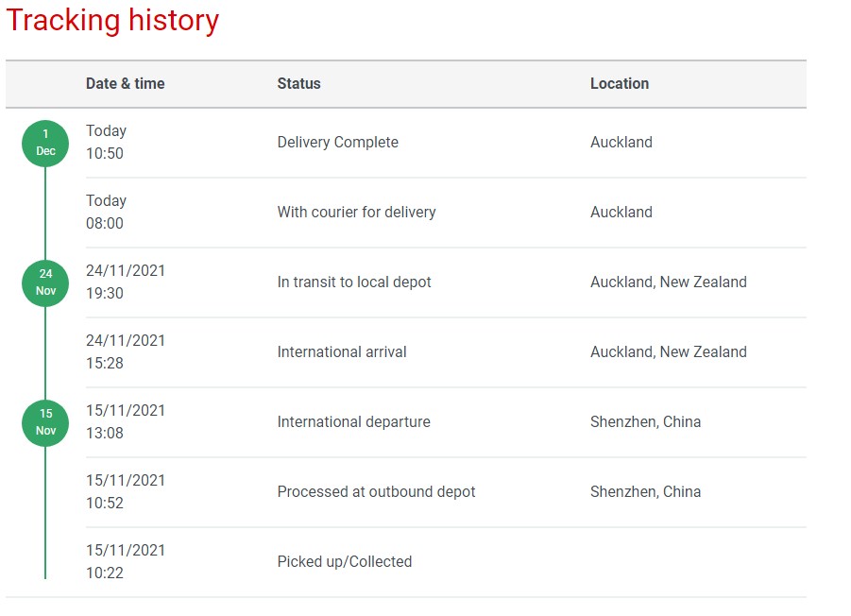
Task: Click the 1 Dec green date marker
Action: pos(45,143)
